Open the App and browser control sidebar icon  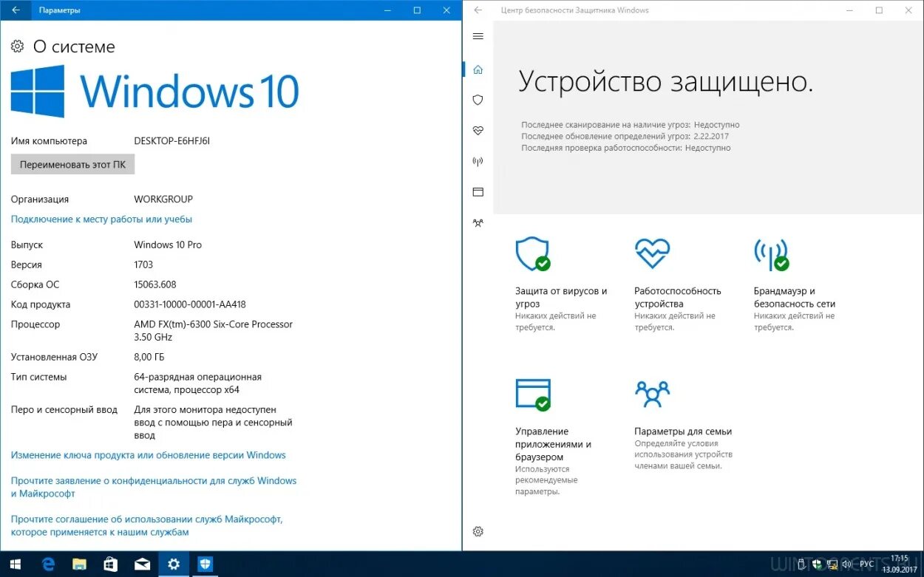click(478, 192)
